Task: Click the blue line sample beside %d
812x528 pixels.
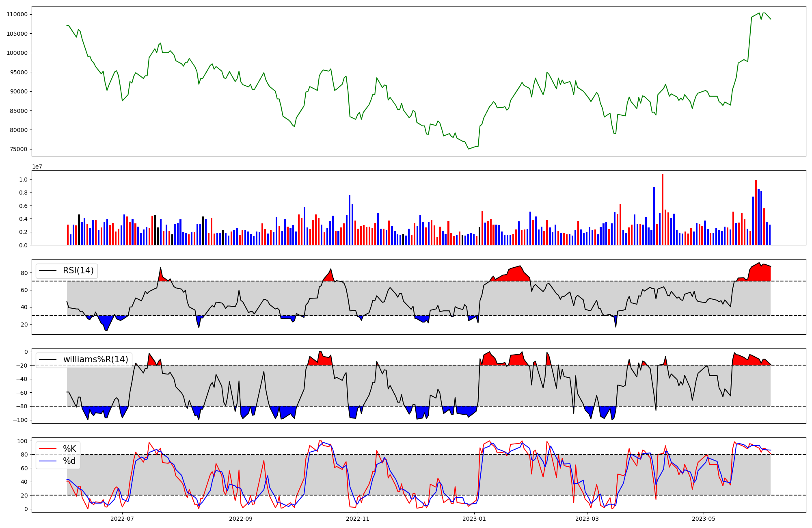Action: [49, 461]
